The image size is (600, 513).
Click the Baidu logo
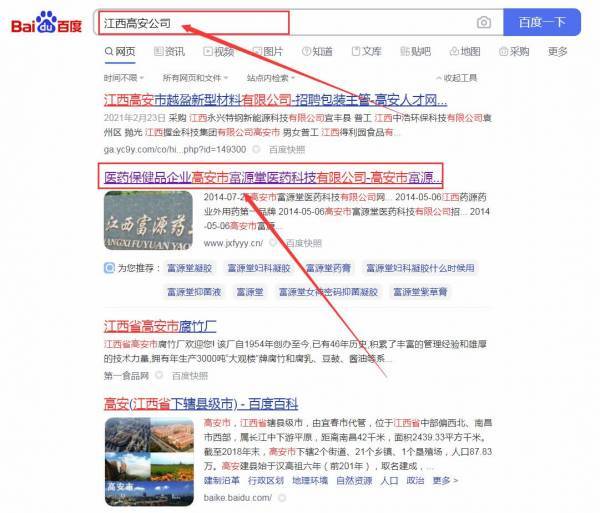click(47, 22)
